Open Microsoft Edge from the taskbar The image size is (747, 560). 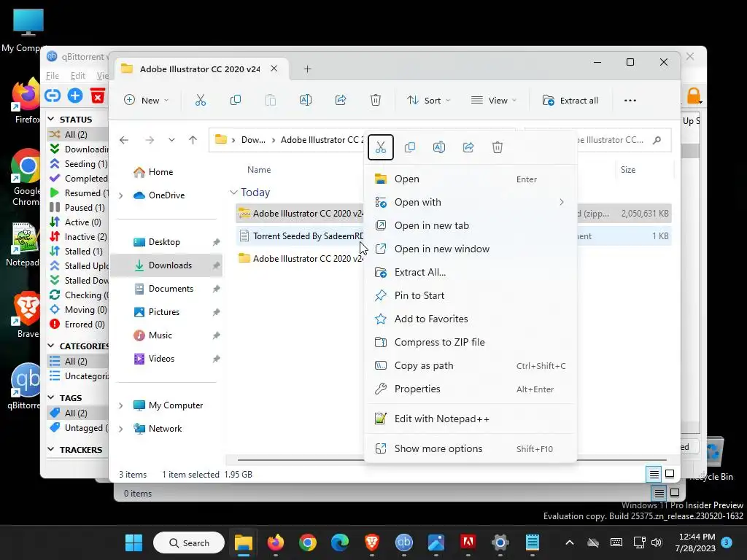(x=340, y=542)
